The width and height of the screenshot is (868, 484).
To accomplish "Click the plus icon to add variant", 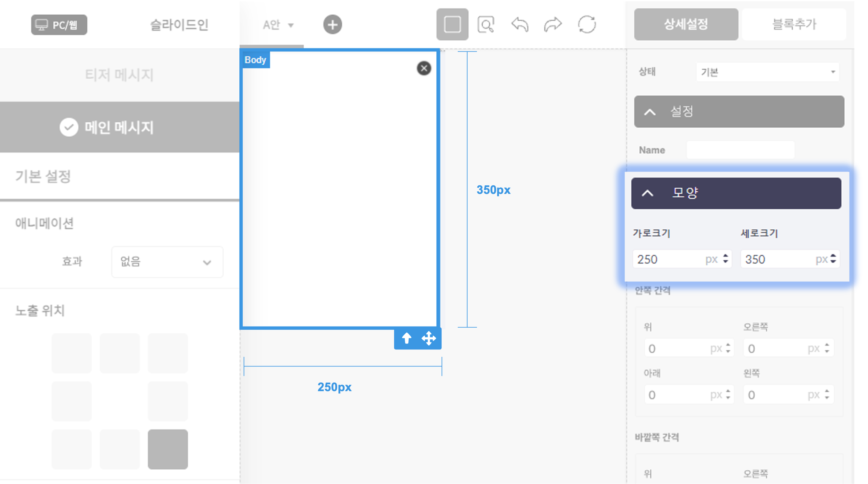I will pos(332,25).
